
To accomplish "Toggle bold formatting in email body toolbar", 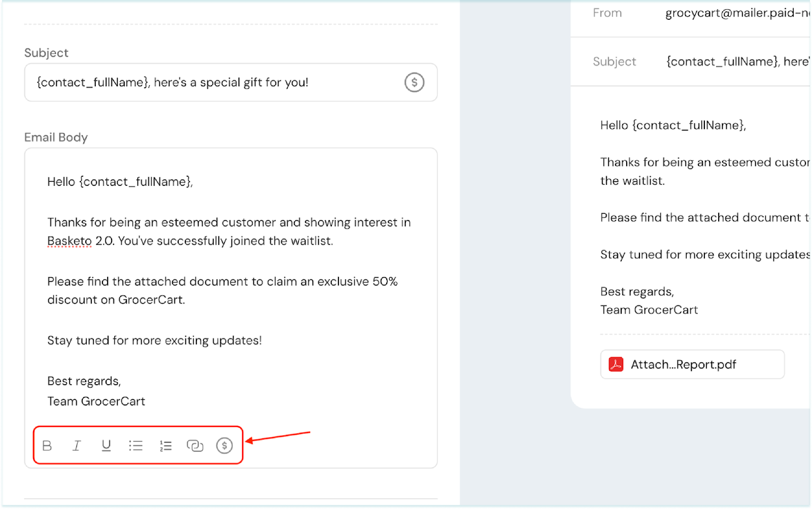I will pos(47,446).
